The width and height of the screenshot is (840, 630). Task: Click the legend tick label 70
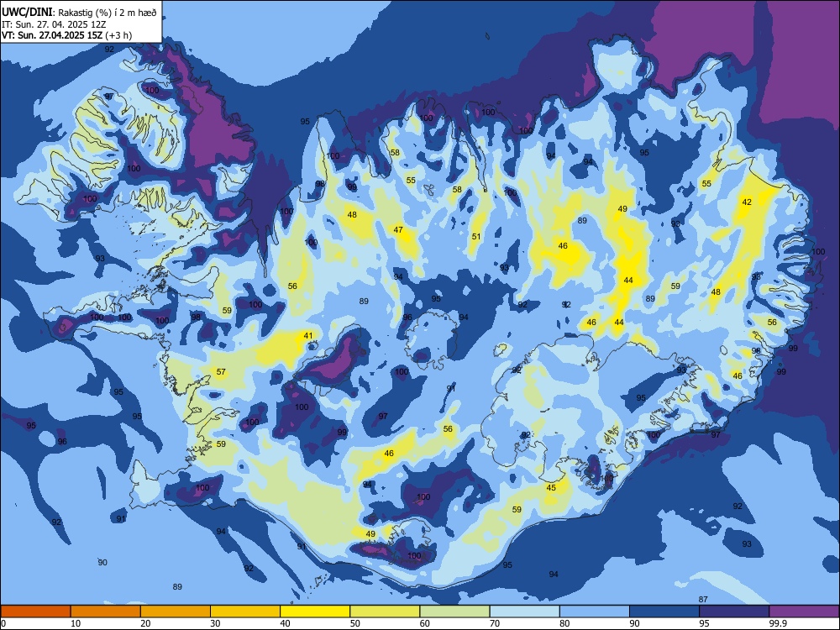pos(495,623)
